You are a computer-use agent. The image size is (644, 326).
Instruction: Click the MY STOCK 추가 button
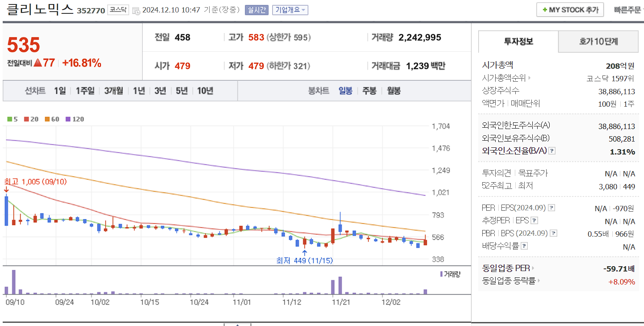[x=570, y=9]
